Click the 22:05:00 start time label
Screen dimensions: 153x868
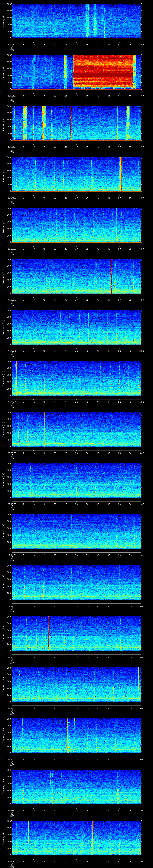12,249
